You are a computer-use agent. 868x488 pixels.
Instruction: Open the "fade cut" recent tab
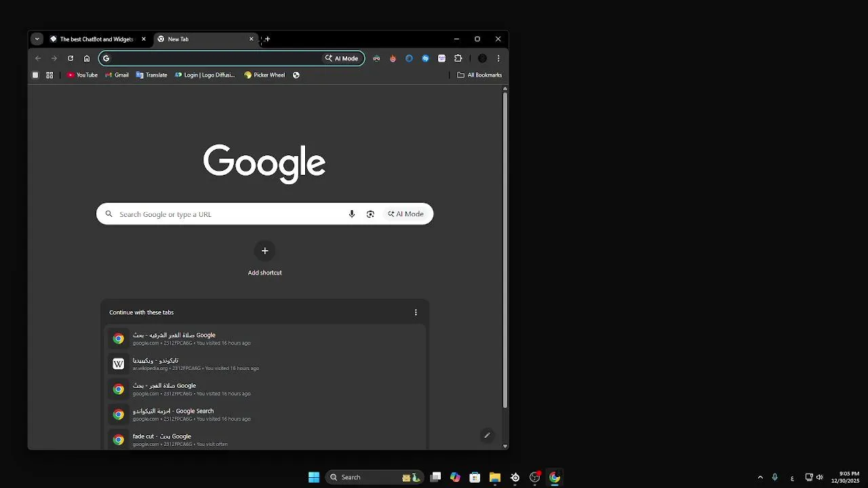pos(264,440)
